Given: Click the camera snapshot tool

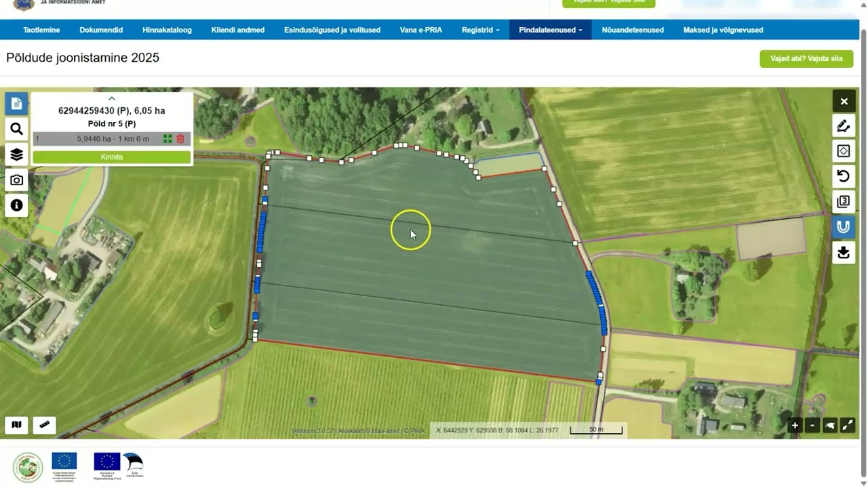Looking at the screenshot, I should [17, 180].
